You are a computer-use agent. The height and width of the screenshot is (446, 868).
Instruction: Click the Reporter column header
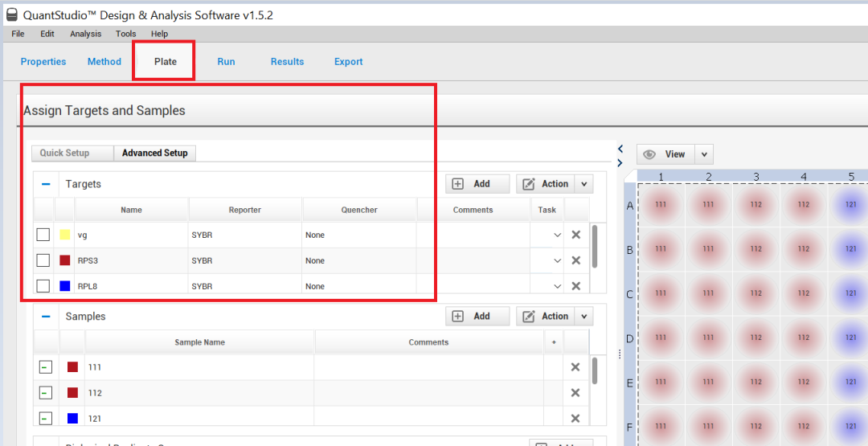[x=245, y=211]
